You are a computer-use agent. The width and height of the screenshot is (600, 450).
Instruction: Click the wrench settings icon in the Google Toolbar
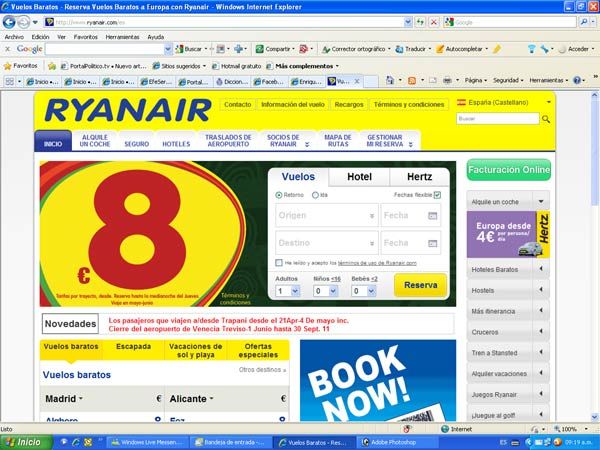click(x=544, y=49)
